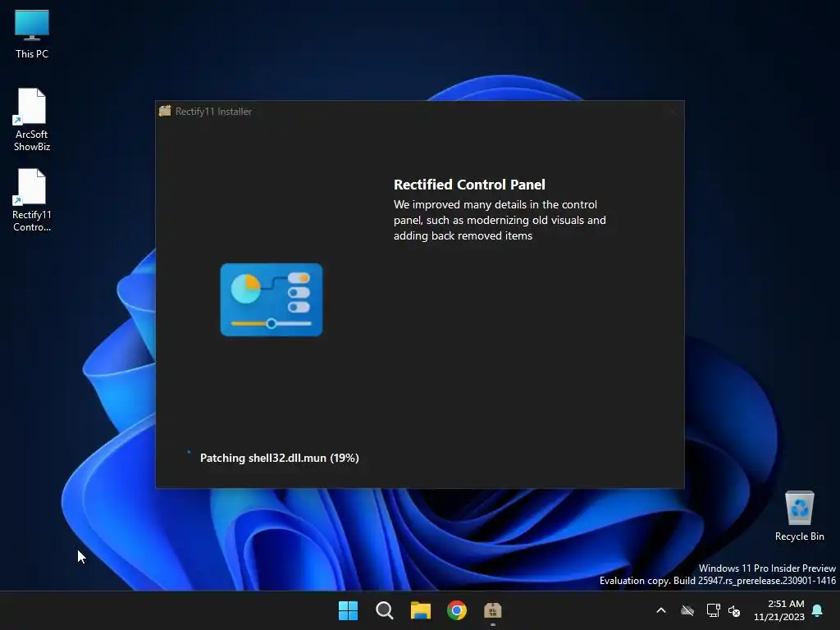Open the clock and date flyout
840x630 pixels.
pos(779,610)
